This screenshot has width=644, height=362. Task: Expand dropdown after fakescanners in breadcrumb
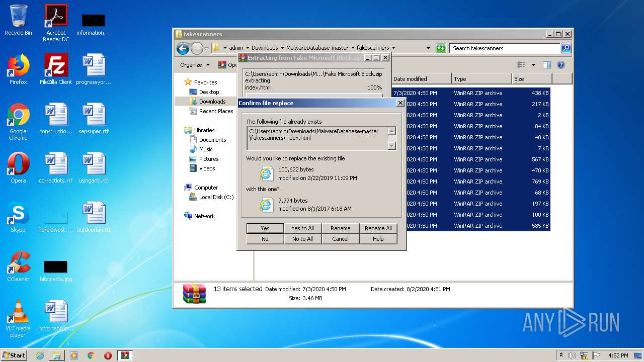click(x=393, y=48)
